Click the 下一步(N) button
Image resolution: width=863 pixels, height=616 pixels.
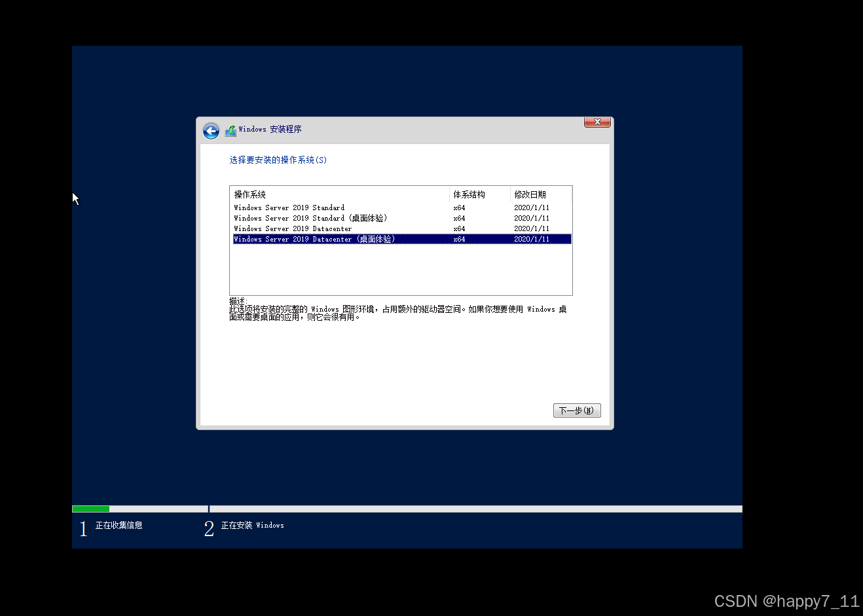[x=577, y=410]
